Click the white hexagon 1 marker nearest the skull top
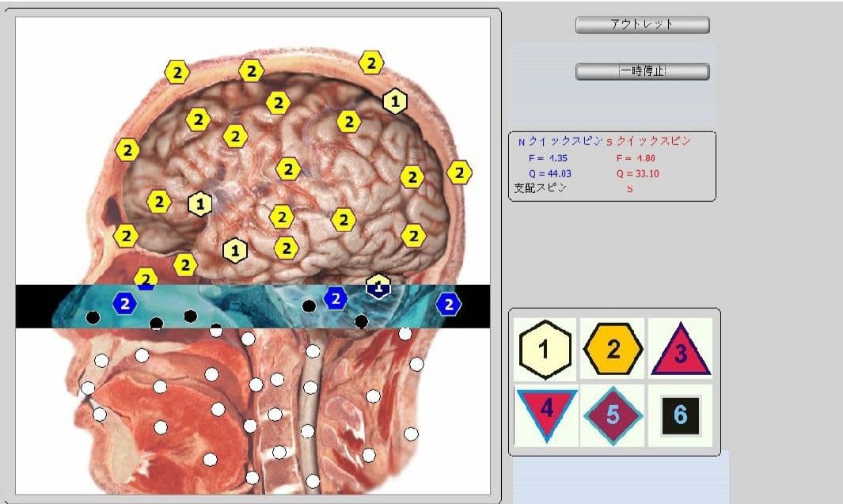The image size is (843, 504). [395, 101]
